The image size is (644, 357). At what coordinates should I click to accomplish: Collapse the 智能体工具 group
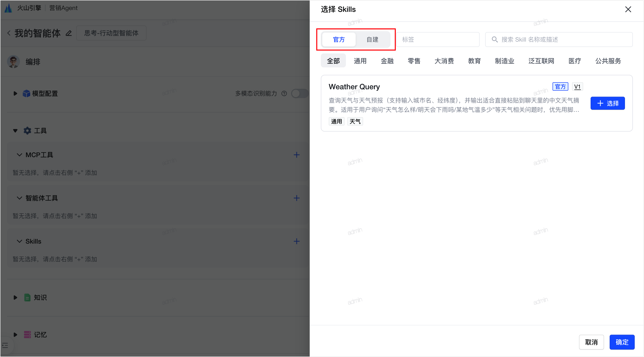(19, 198)
